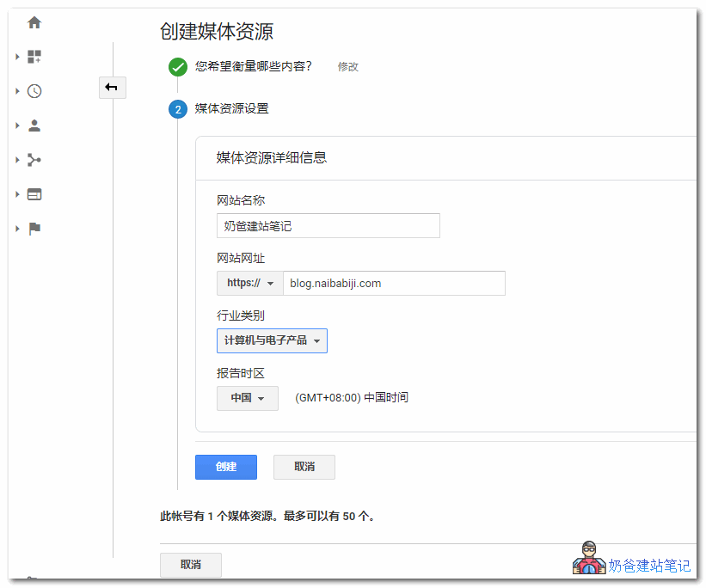
Task: Click the Home icon in the sidebar
Action: [x=34, y=22]
